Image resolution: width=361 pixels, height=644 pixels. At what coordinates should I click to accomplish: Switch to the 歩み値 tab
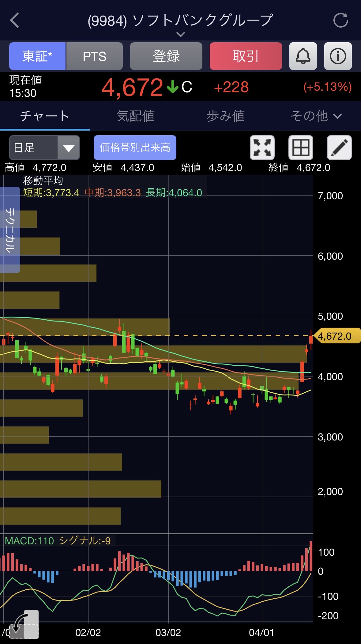[225, 116]
